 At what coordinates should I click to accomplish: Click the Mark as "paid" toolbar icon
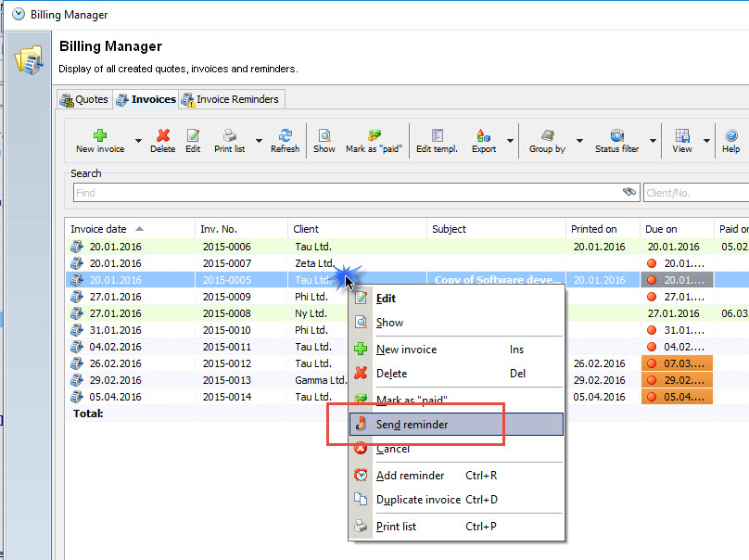pos(374,135)
